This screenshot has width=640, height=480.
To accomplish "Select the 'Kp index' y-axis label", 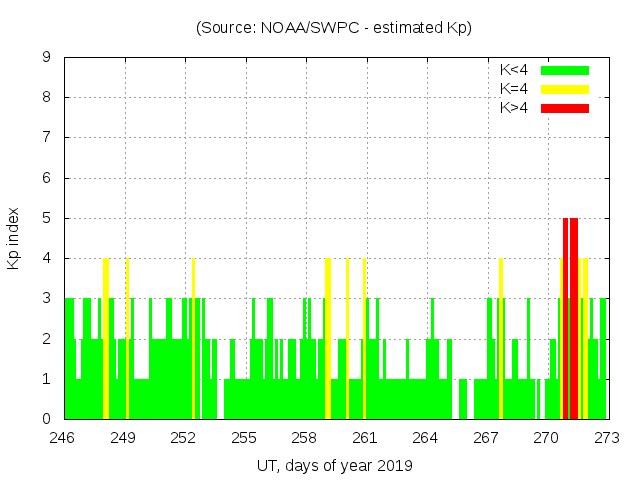I will pyautogui.click(x=14, y=238).
